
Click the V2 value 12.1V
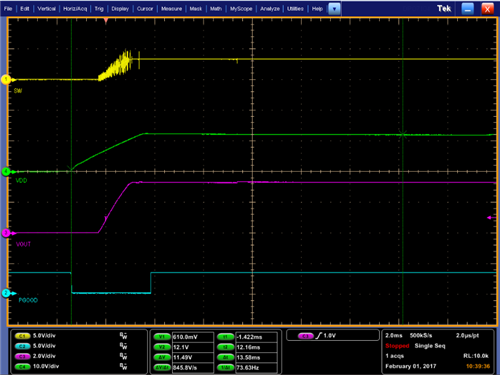[181, 347]
